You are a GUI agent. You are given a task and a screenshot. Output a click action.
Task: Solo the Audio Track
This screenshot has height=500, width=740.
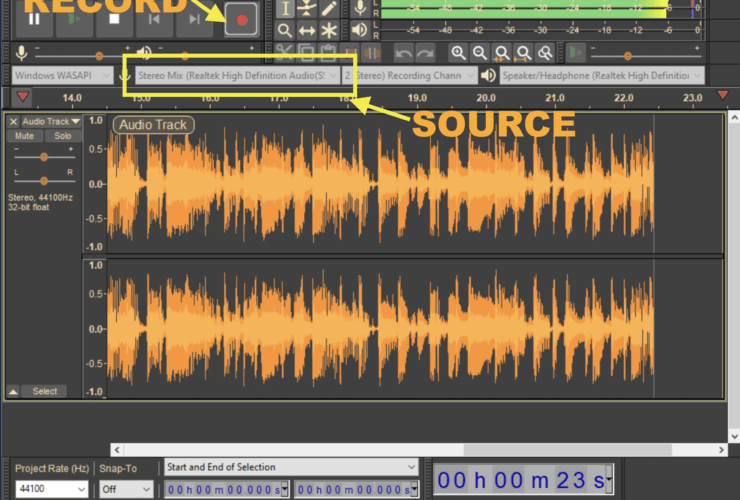click(62, 136)
